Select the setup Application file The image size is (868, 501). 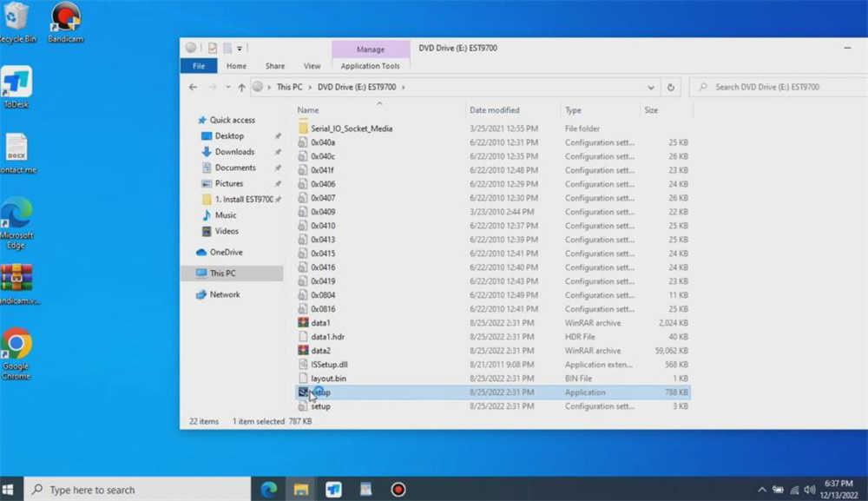click(493, 392)
